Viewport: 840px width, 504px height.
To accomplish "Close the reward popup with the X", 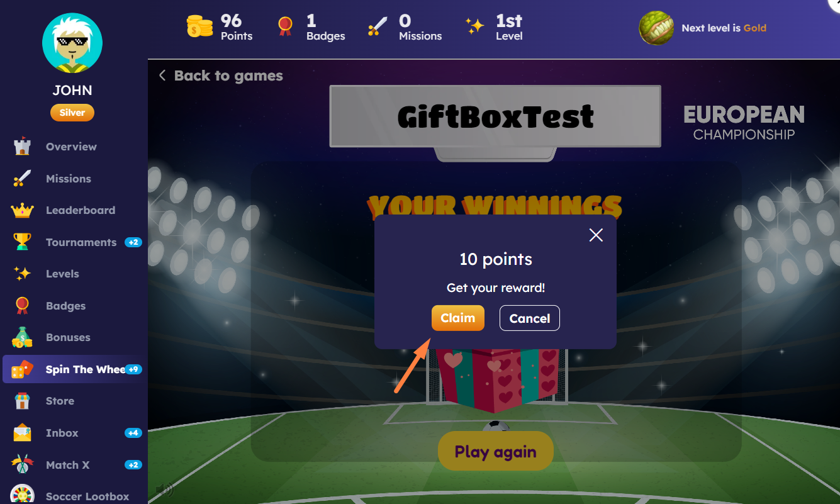I will [596, 235].
